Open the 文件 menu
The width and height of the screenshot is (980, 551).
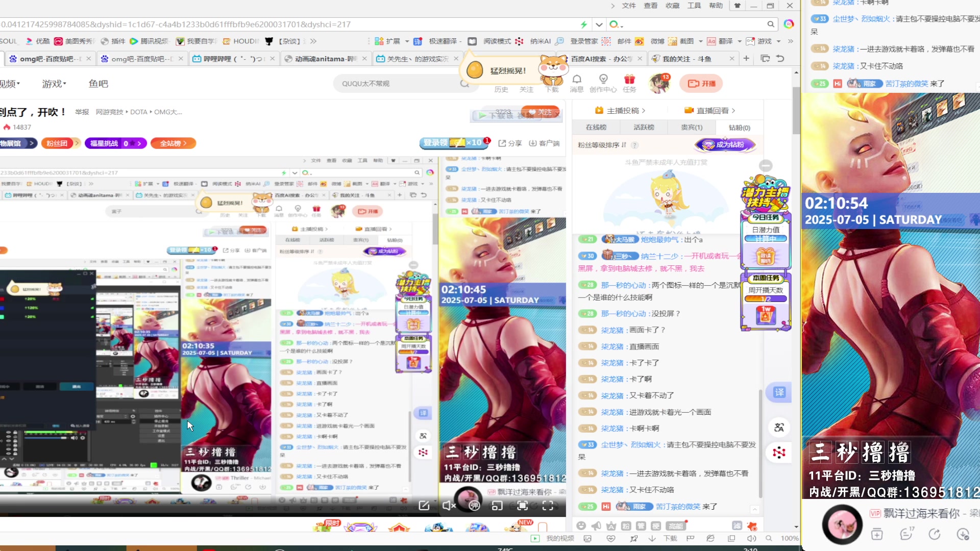pyautogui.click(x=629, y=6)
